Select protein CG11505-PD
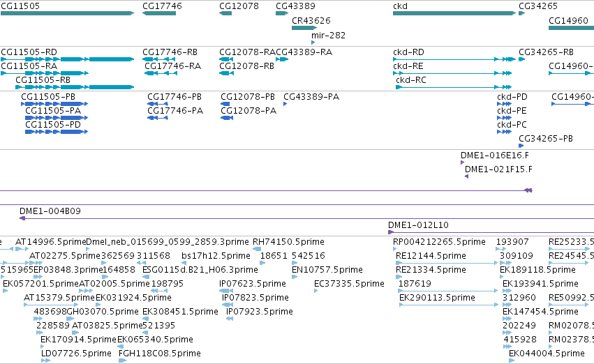Viewport: 594px width, 364px height. point(57,132)
